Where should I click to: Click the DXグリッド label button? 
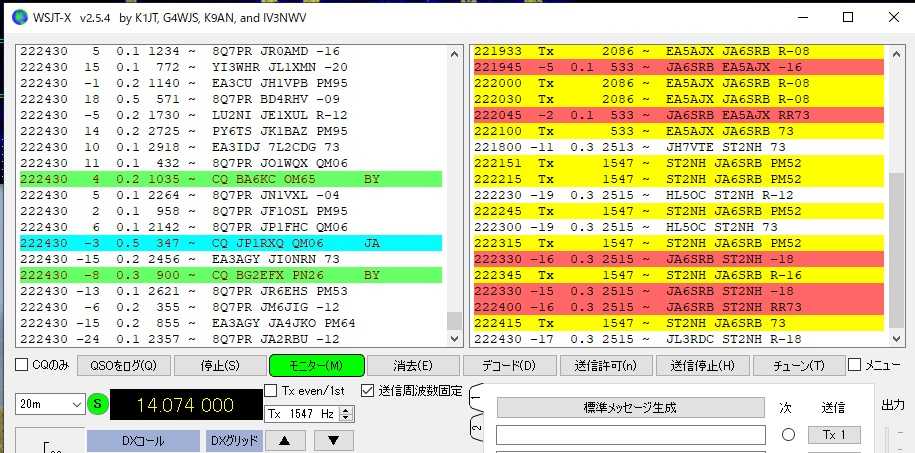235,441
